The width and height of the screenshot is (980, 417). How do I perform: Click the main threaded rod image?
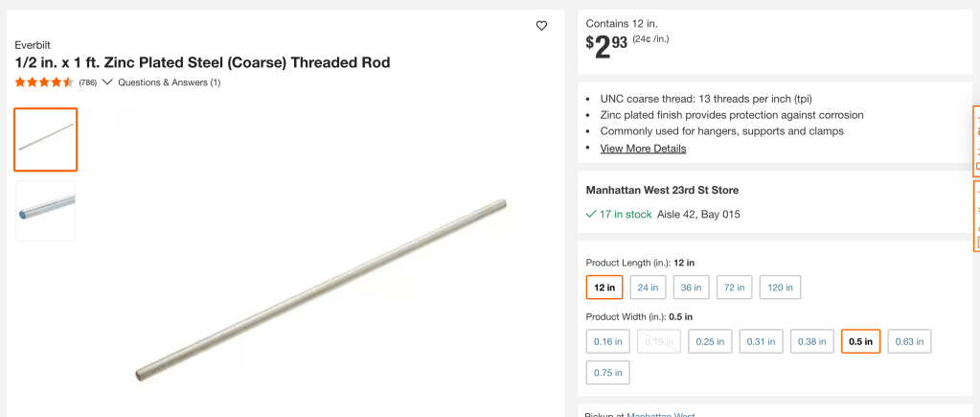click(x=321, y=288)
